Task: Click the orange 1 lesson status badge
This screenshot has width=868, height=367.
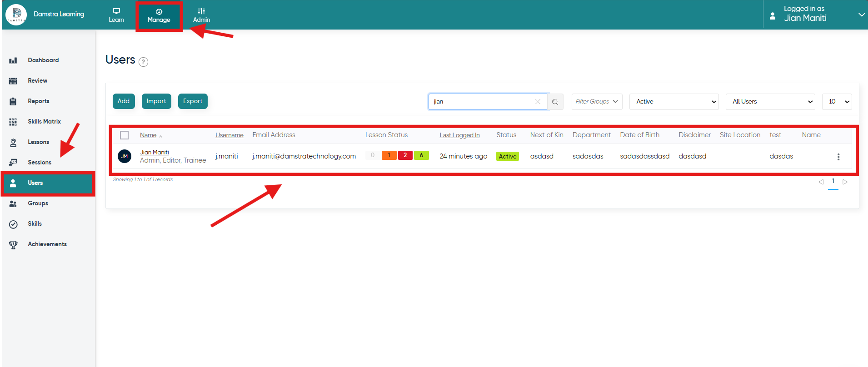Action: (x=389, y=155)
